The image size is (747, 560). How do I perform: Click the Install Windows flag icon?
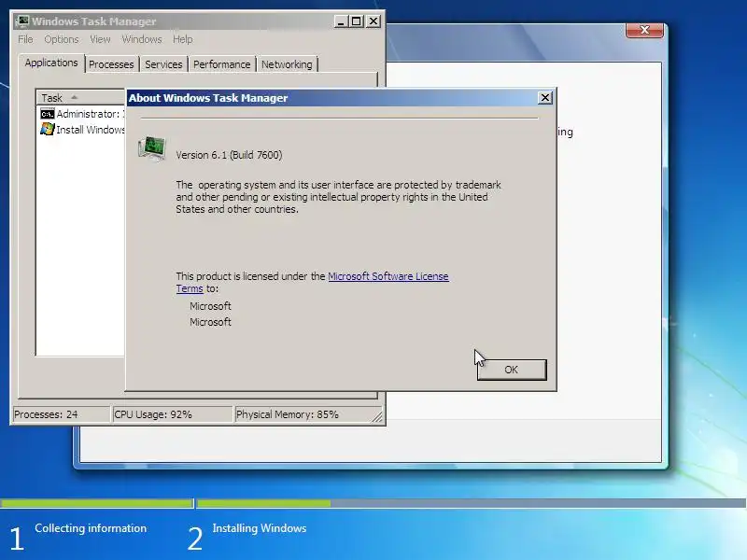[x=48, y=129]
